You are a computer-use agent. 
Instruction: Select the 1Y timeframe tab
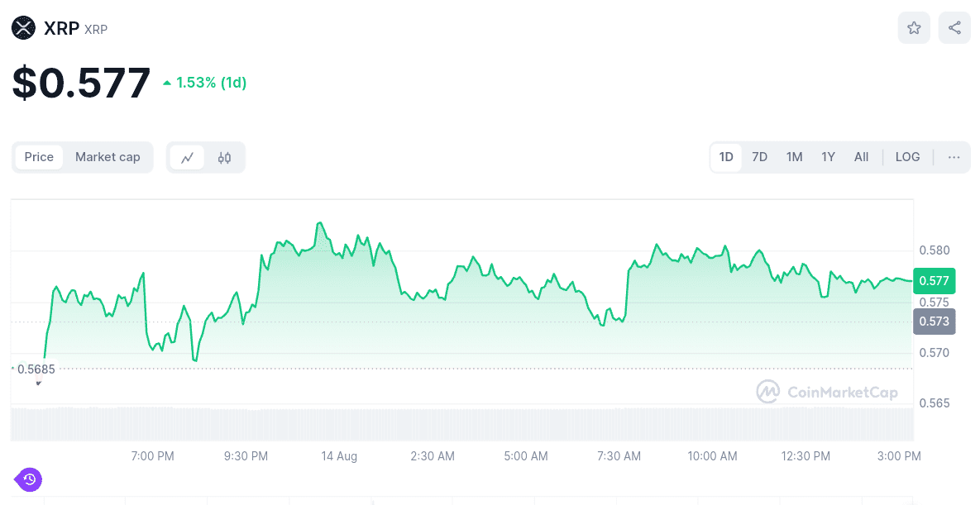(828, 156)
